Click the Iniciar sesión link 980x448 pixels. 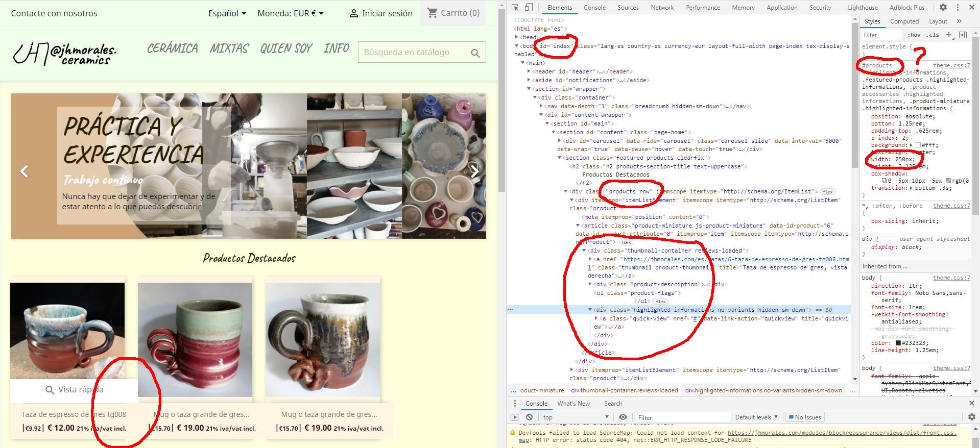387,13
